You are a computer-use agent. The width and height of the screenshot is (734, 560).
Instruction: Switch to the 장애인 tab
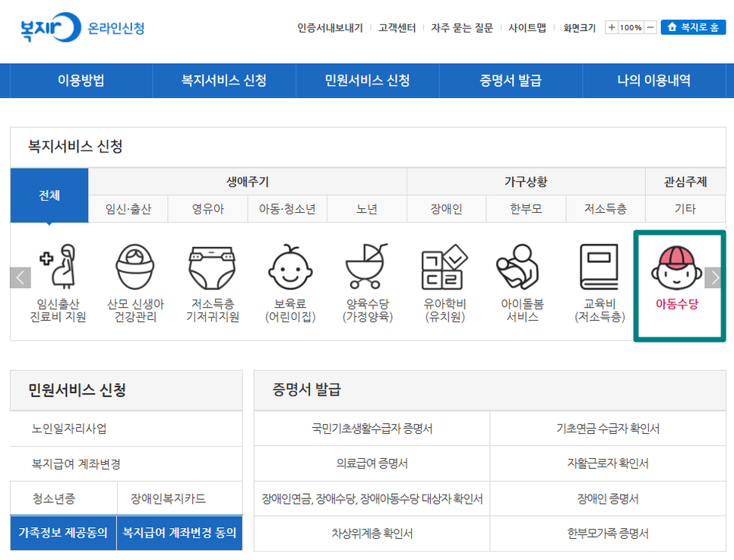point(447,209)
